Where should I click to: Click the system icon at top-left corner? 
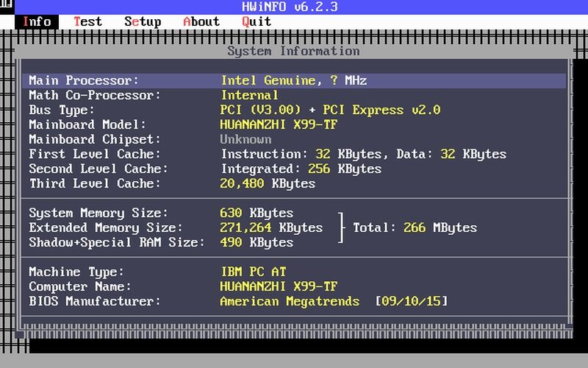coord(7,5)
